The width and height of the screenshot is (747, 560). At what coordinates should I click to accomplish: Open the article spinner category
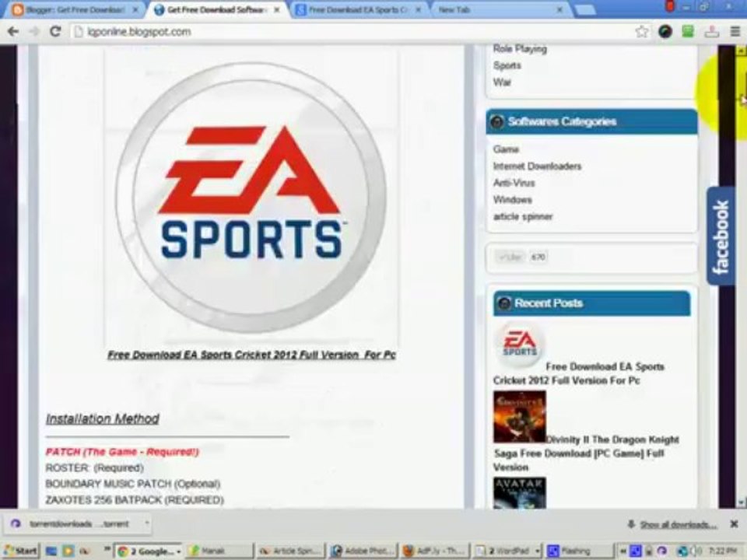523,217
